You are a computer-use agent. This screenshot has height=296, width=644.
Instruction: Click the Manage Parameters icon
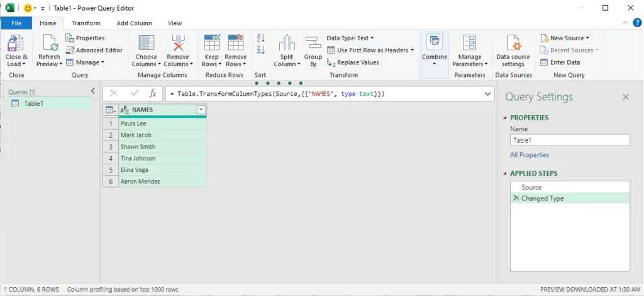(469, 43)
